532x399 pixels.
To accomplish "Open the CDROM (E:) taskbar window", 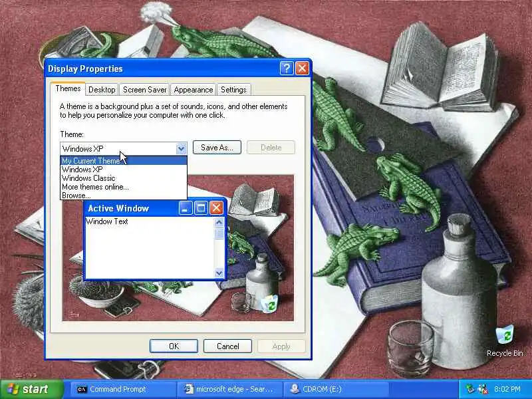I will (x=336, y=389).
